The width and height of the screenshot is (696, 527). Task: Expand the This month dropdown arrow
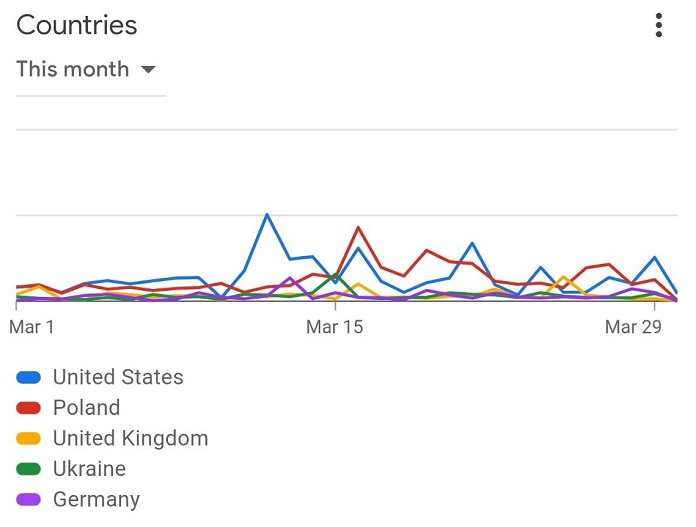pos(148,70)
